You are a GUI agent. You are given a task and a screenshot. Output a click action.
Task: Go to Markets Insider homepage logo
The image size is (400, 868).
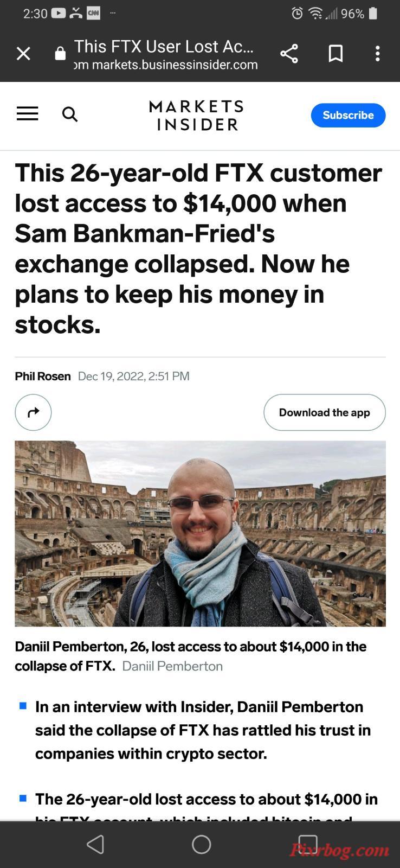(196, 115)
